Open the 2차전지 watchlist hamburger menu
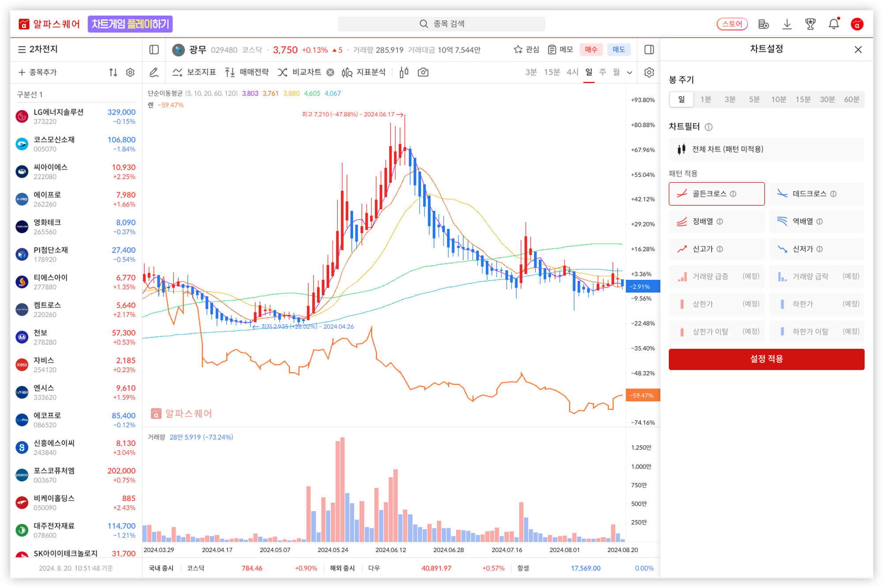The image size is (883, 588). (x=21, y=49)
